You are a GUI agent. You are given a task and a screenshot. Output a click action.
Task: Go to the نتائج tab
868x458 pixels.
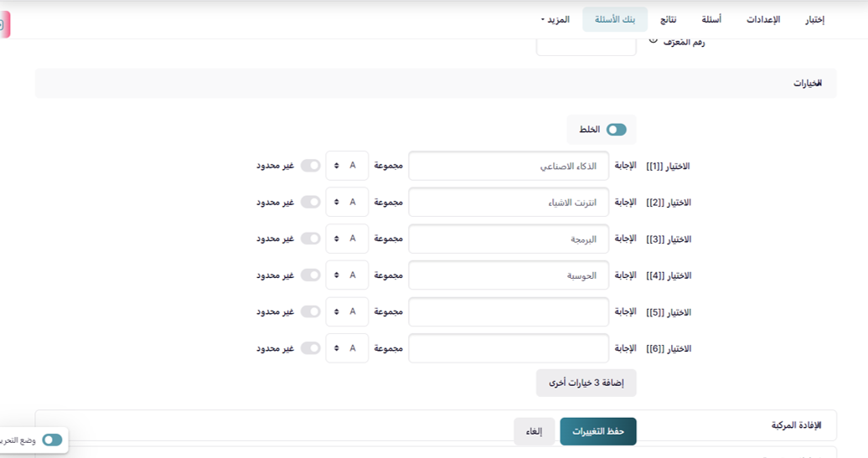point(668,19)
